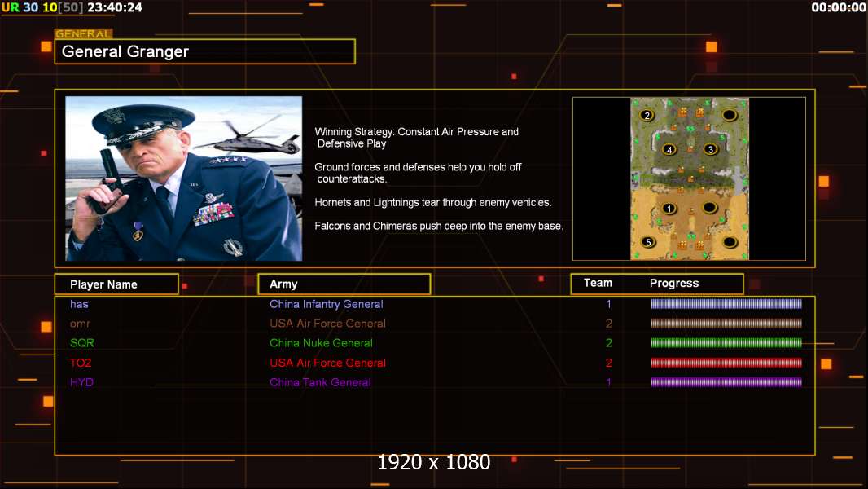Click omr's 'USA Air Force General' army

327,324
